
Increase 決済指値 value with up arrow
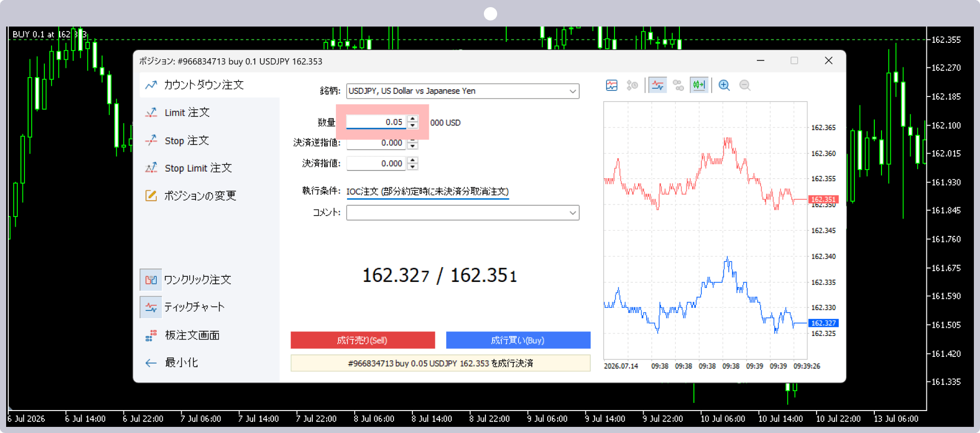(x=412, y=160)
